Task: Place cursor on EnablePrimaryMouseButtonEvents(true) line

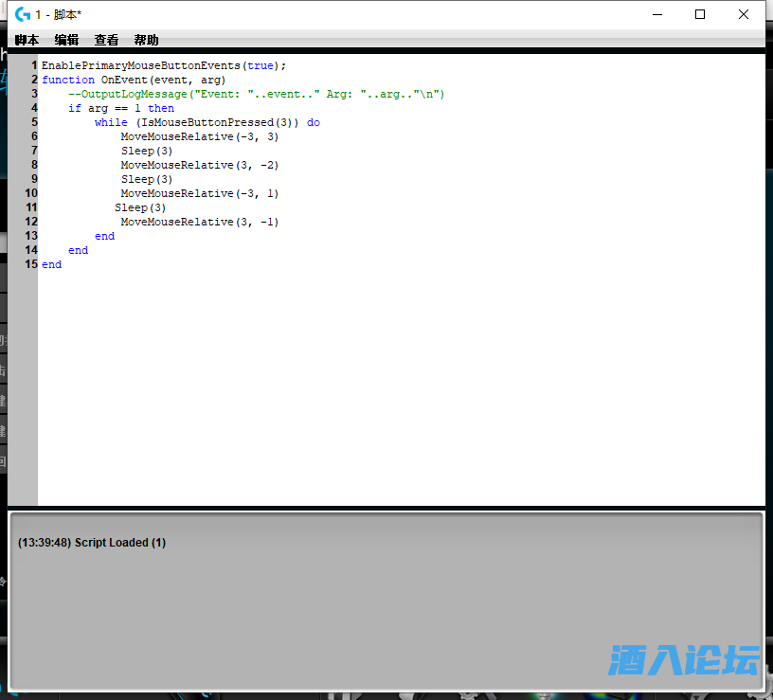Action: tap(163, 66)
